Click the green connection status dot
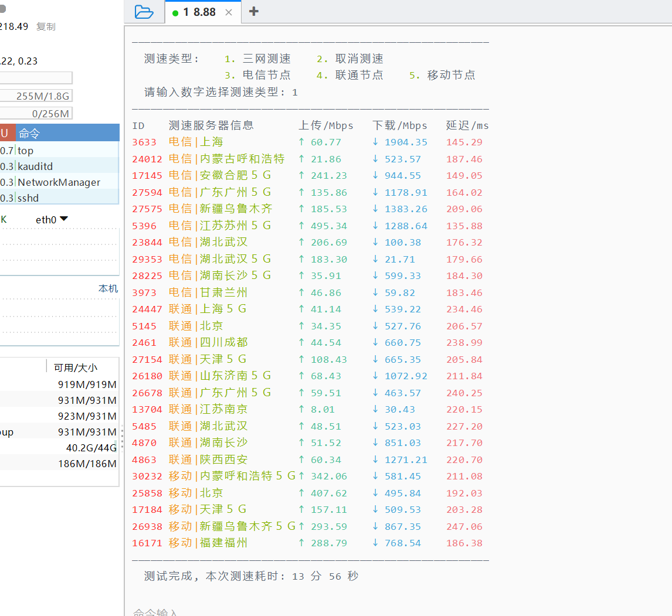 pos(175,13)
